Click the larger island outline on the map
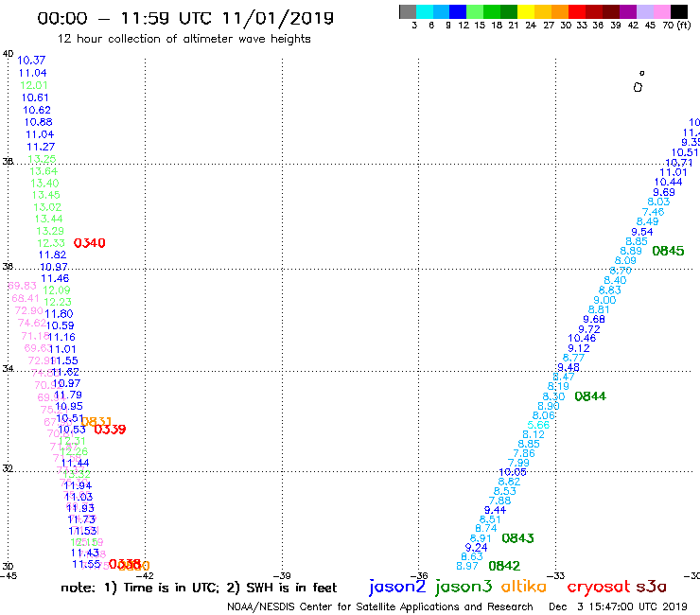Screen dimensions: 700x615 tap(638, 87)
